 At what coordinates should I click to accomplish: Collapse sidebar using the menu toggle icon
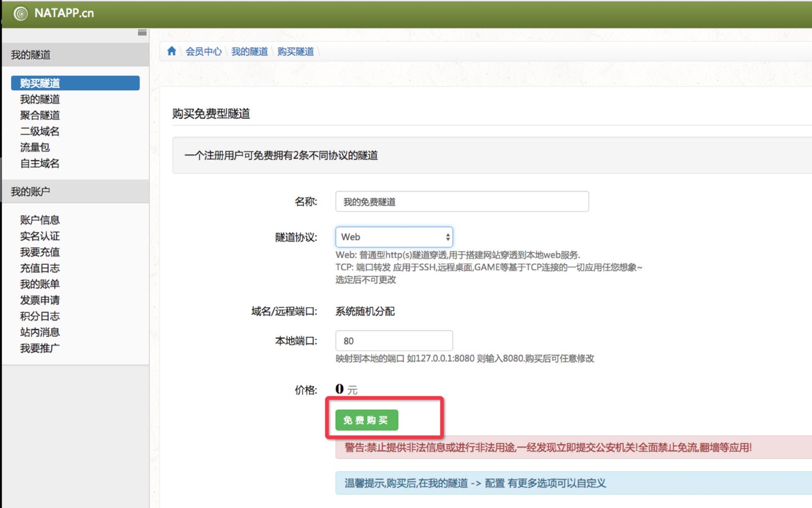pyautogui.click(x=142, y=33)
